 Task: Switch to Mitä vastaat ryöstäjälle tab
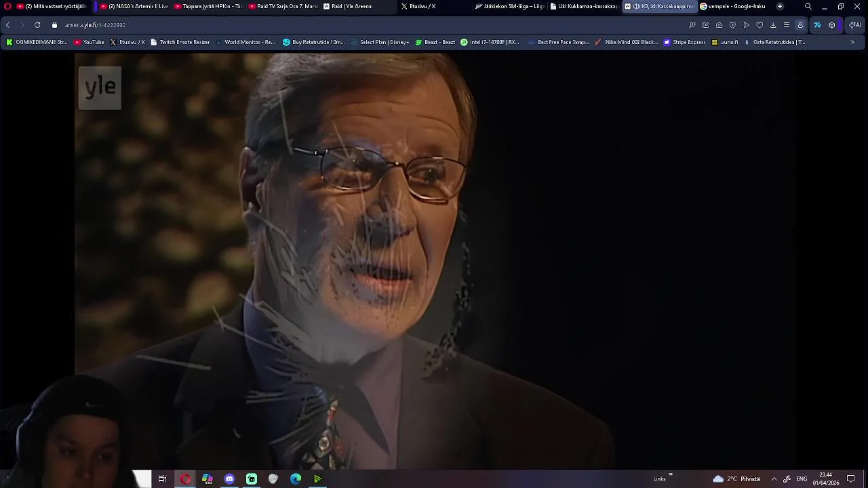point(52,6)
